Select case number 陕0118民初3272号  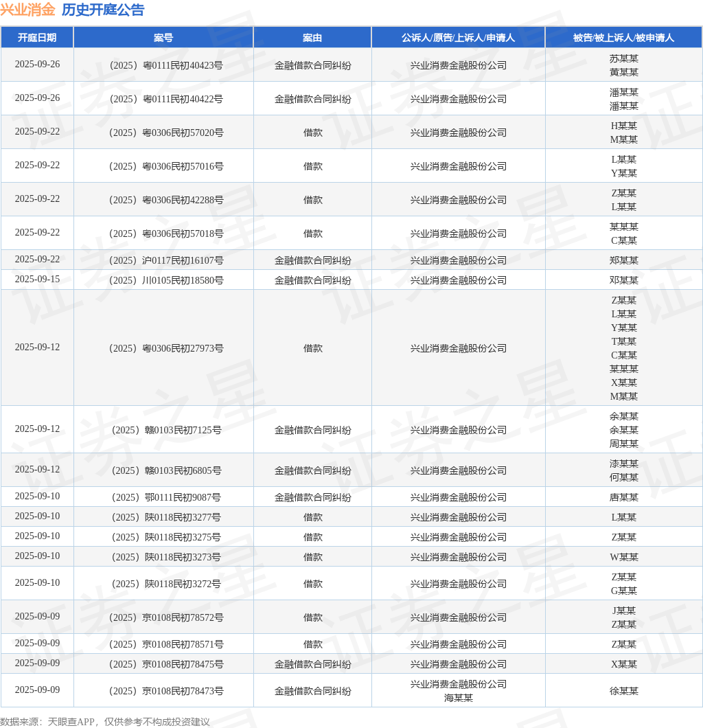tap(166, 584)
